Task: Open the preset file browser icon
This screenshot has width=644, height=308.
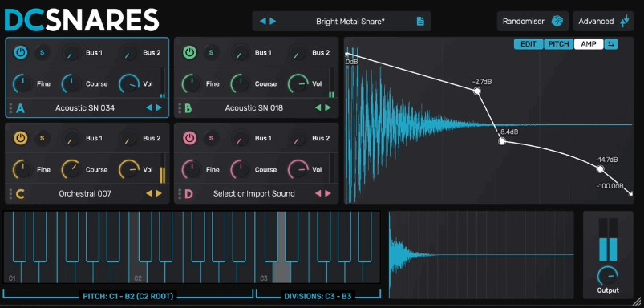Action: point(420,22)
